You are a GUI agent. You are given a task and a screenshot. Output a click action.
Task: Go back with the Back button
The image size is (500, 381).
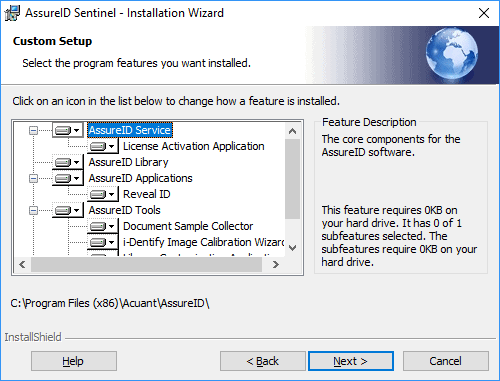pyautogui.click(x=262, y=361)
